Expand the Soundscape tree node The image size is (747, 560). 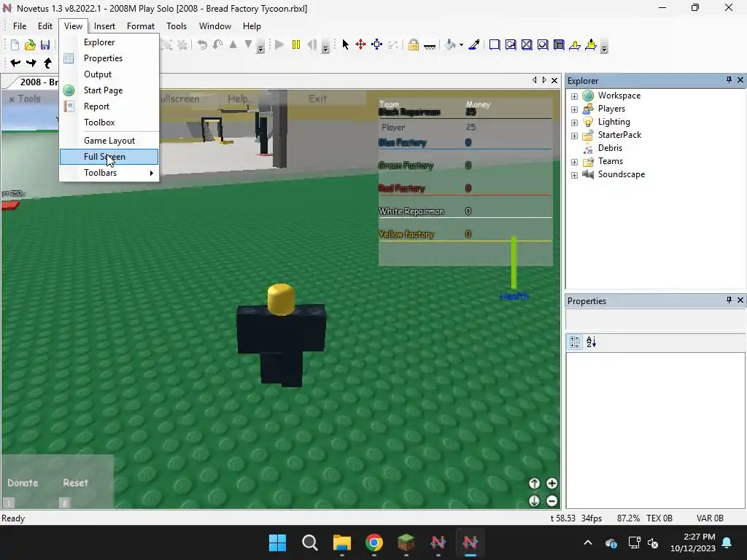[575, 175]
